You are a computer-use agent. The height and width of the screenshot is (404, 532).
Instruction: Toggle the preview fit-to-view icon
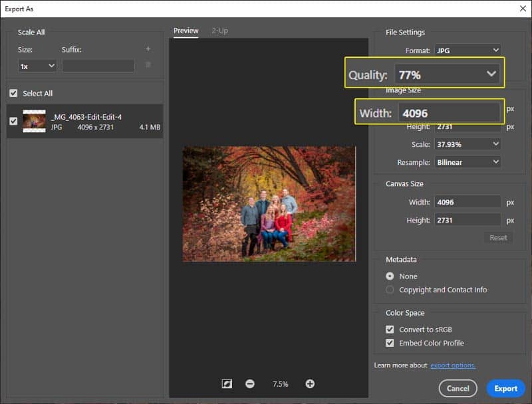coord(227,383)
